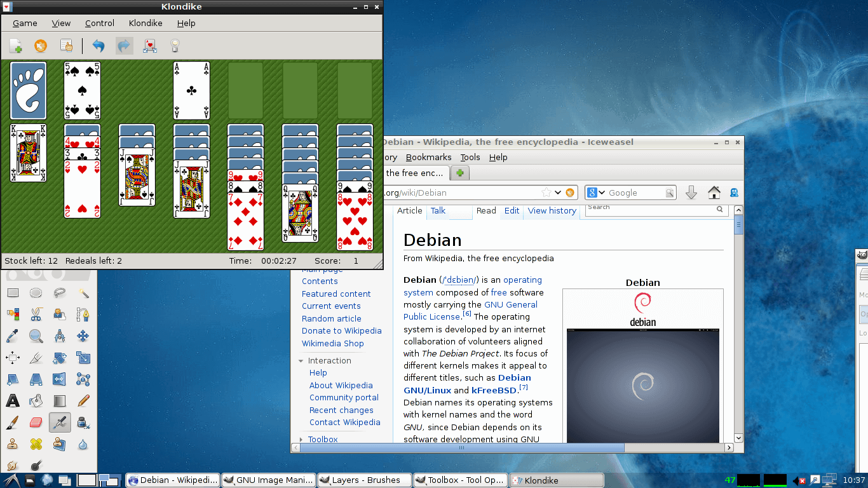The width and height of the screenshot is (868, 488).
Task: Pick the Move tool
Action: [83, 335]
